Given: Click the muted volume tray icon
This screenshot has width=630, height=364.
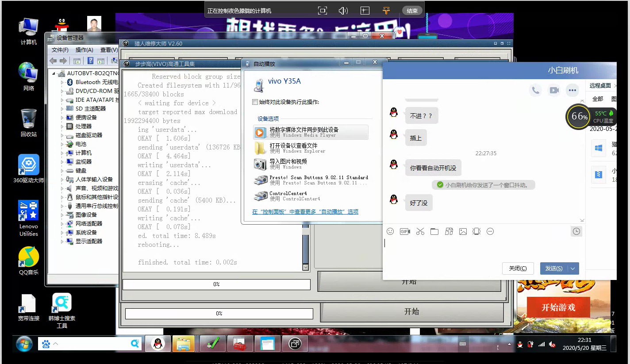Looking at the screenshot, I should pos(552,344).
